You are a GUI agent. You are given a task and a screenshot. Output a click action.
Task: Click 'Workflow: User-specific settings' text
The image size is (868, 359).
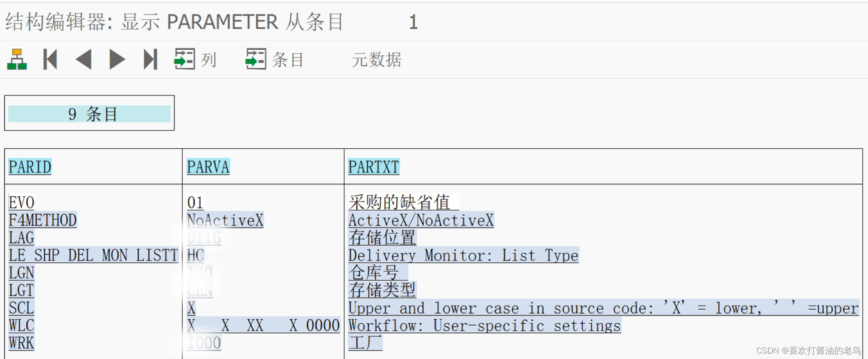485,326
